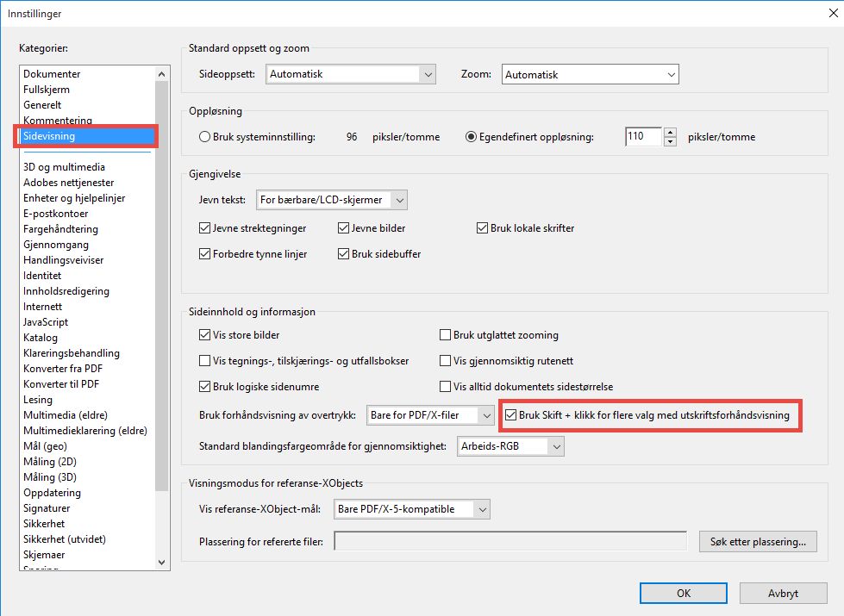This screenshot has width=844, height=616.
Task: Toggle Bruk logiske sidenumre checkbox
Action: point(204,387)
